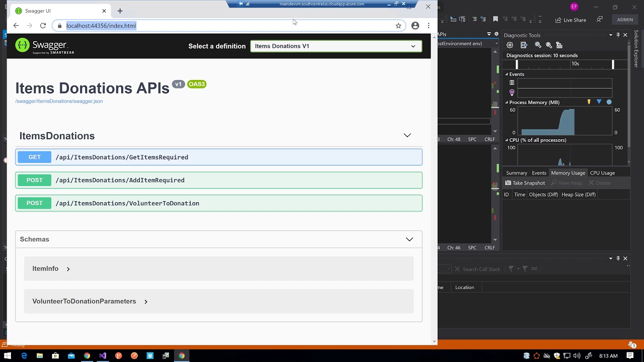Start a Live Share session
The height and width of the screenshot is (362, 644).
pos(571,20)
